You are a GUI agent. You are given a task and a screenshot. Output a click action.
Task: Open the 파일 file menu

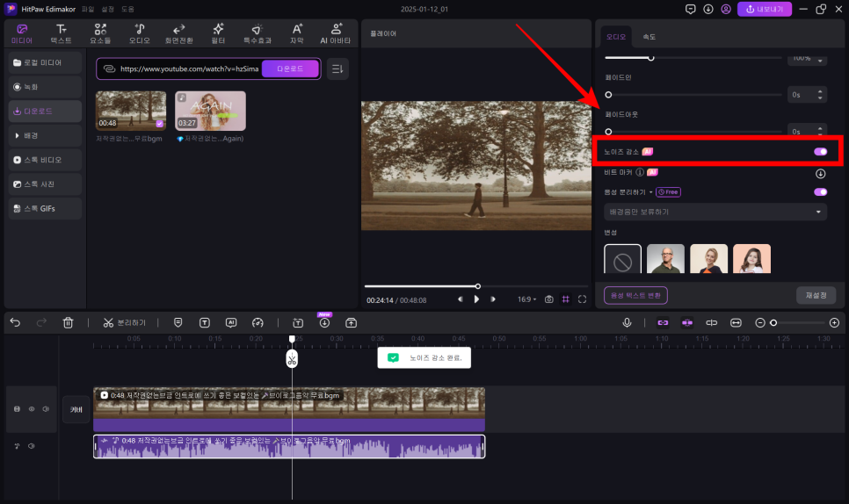click(x=88, y=9)
